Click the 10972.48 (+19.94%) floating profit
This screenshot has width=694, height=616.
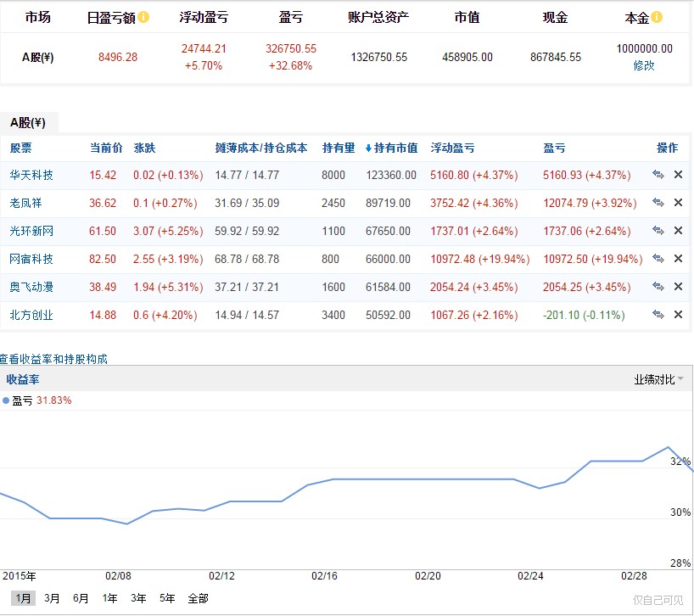(480, 259)
